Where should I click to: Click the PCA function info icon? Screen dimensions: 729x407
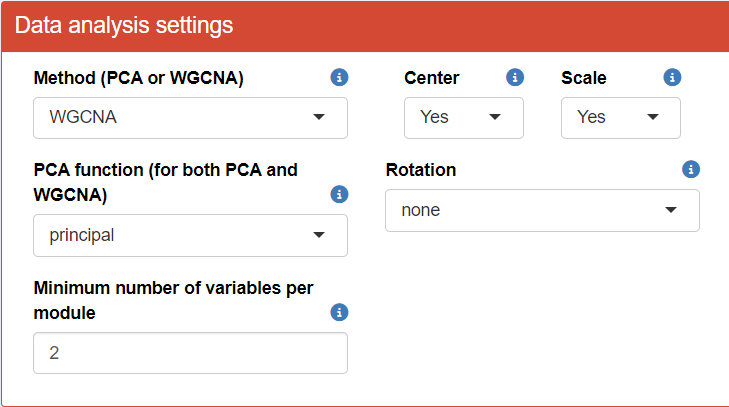339,194
